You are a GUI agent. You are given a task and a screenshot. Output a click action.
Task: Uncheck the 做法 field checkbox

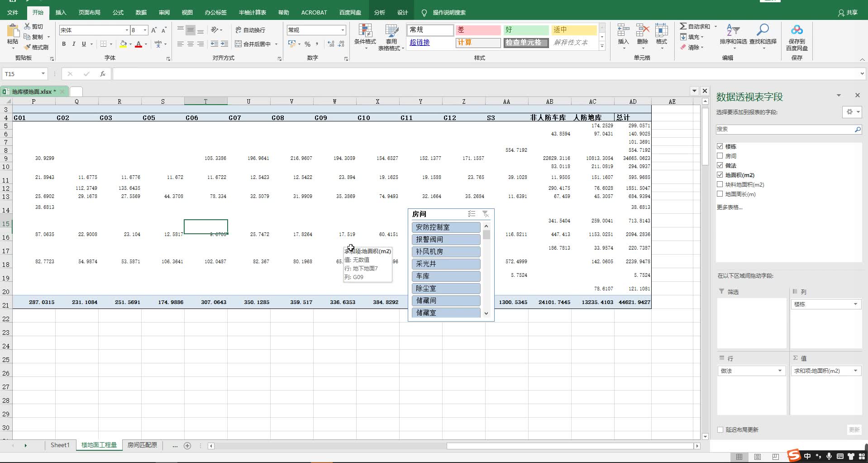720,165
